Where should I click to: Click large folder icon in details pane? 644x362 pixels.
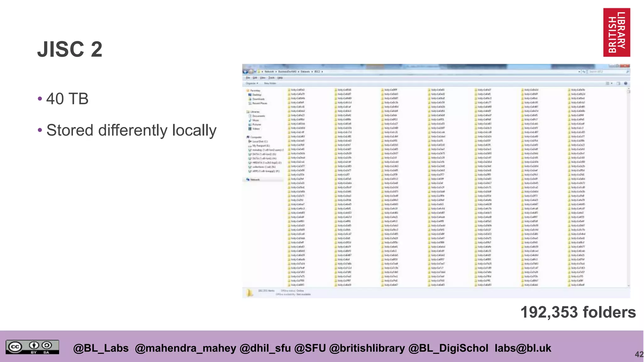coord(249,293)
